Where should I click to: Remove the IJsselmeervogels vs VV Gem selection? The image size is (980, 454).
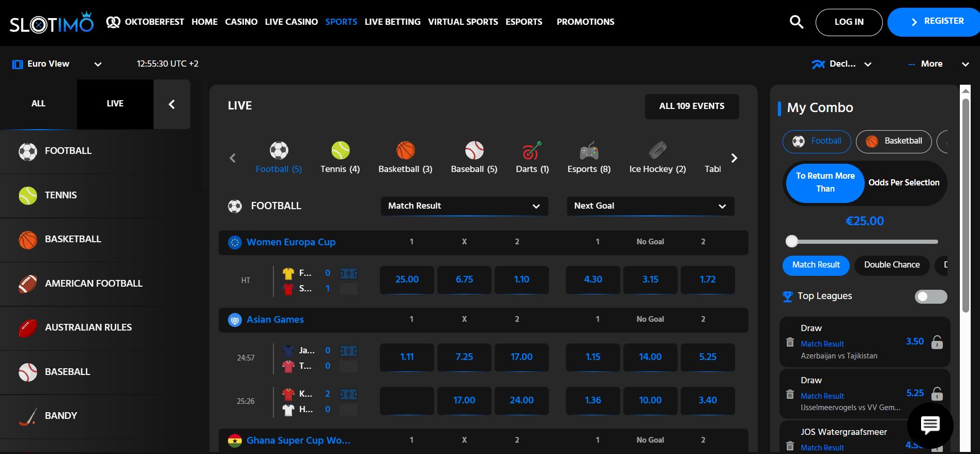click(790, 394)
